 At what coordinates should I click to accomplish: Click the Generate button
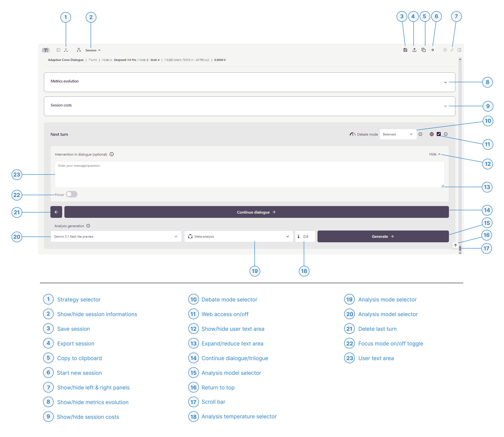point(383,236)
